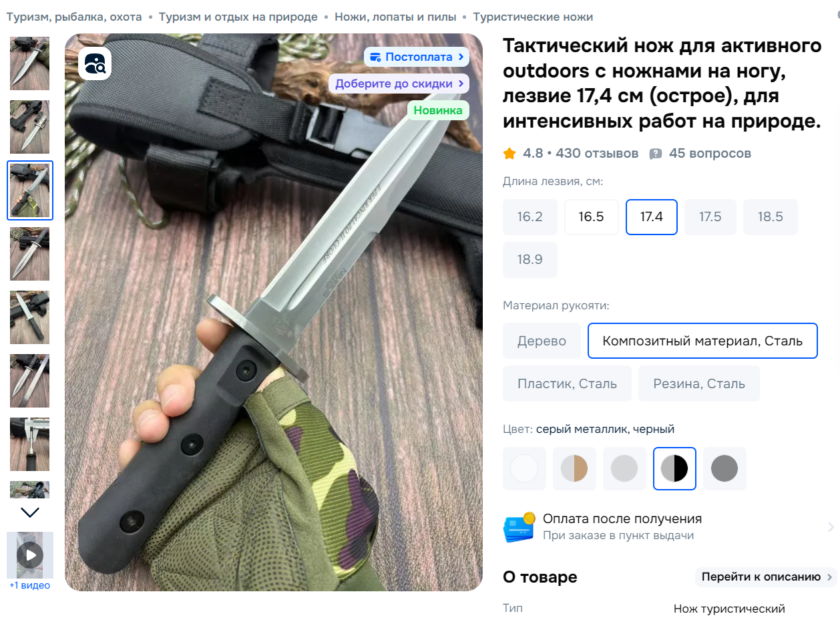Select blade length 18.9
The height and width of the screenshot is (620, 840).
[530, 259]
